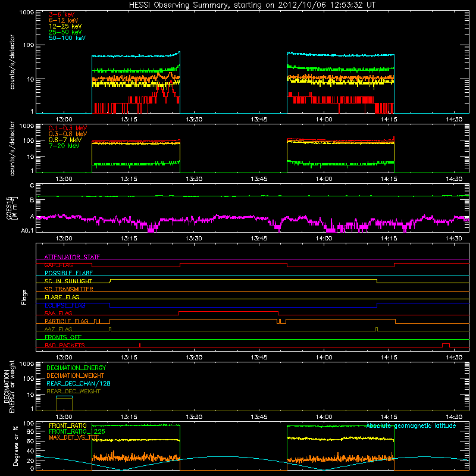The height and width of the screenshot is (476, 476).
Task: Select the GAP_FLAG label
Action: point(58,265)
